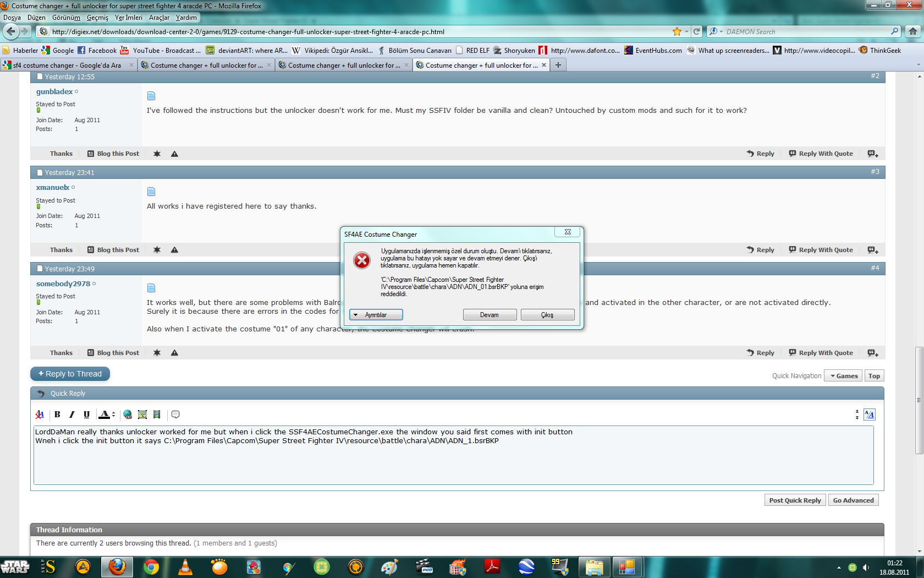Screen dimensions: 924x578
Task: Open VLC media player from taskbar
Action: pyautogui.click(x=185, y=566)
